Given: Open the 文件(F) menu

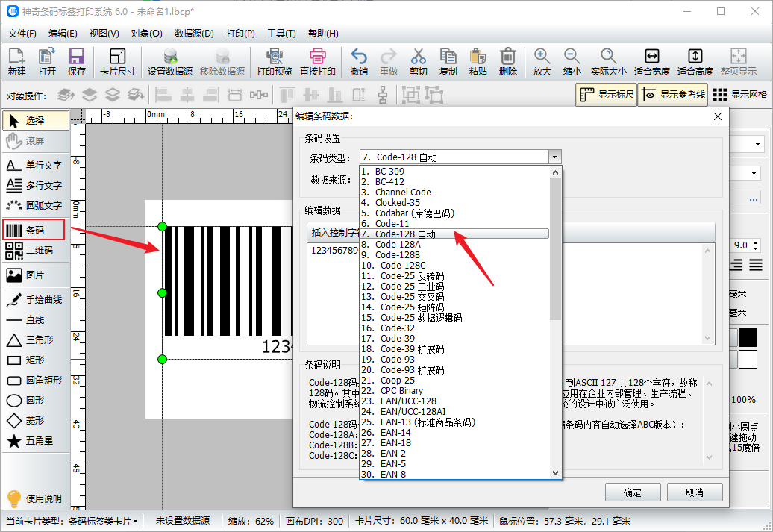Looking at the screenshot, I should (x=22, y=34).
